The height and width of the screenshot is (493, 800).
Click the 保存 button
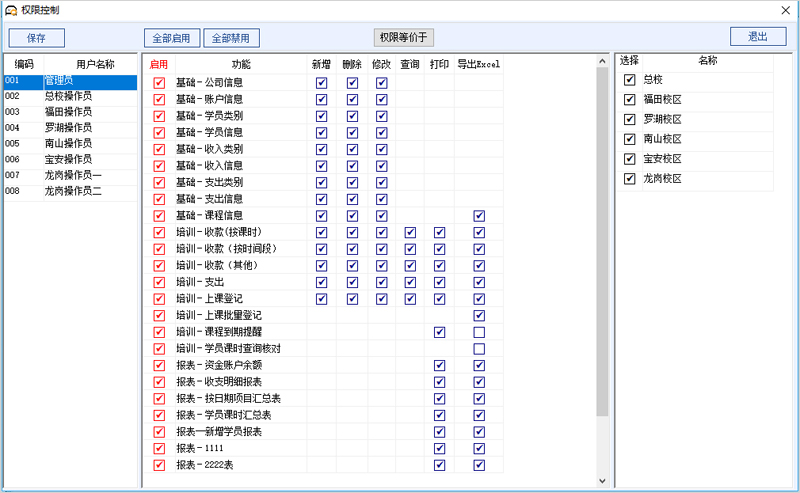[36, 38]
